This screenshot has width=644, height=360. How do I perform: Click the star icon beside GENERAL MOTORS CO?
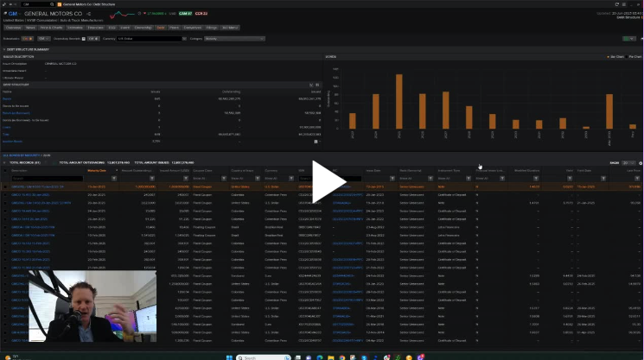point(89,14)
